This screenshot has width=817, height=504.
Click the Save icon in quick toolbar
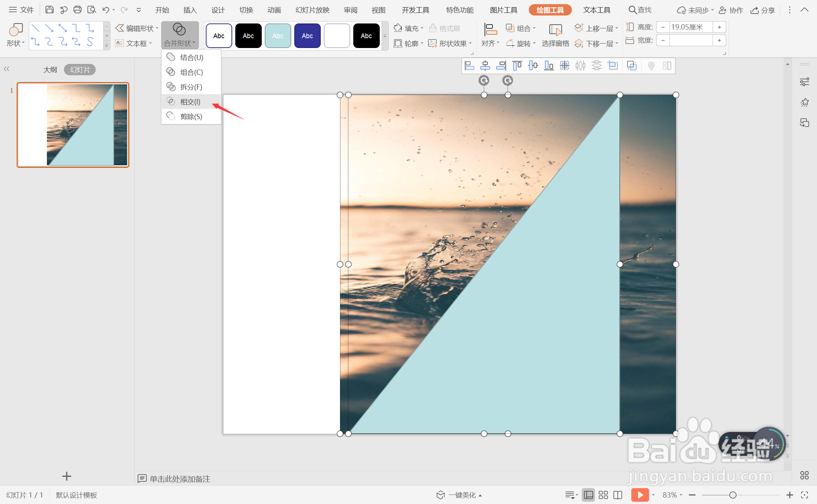tap(49, 10)
